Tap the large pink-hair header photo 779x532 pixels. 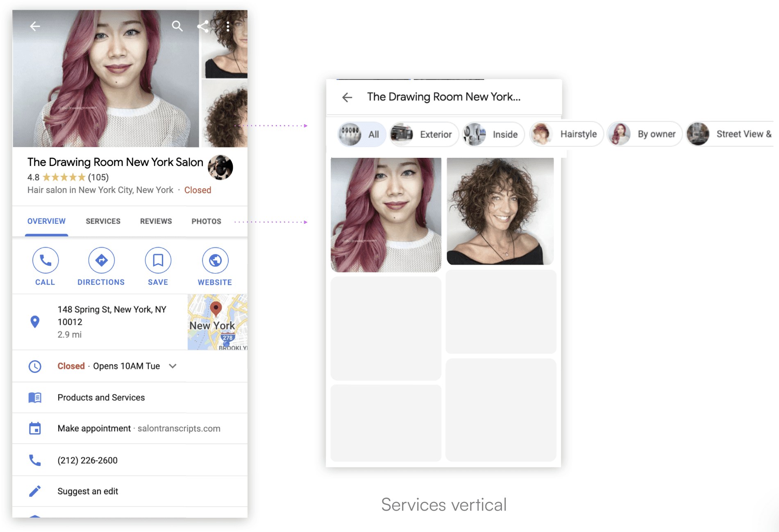pos(106,79)
